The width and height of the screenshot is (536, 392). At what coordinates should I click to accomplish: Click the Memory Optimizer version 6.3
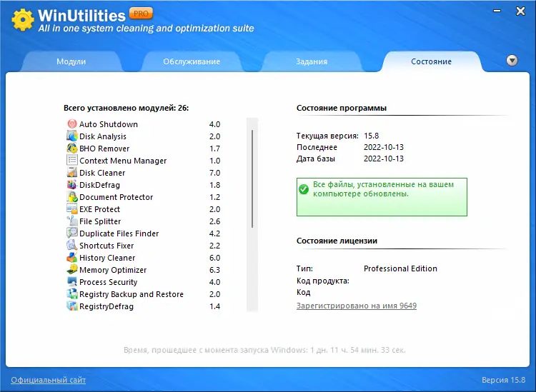214,270
